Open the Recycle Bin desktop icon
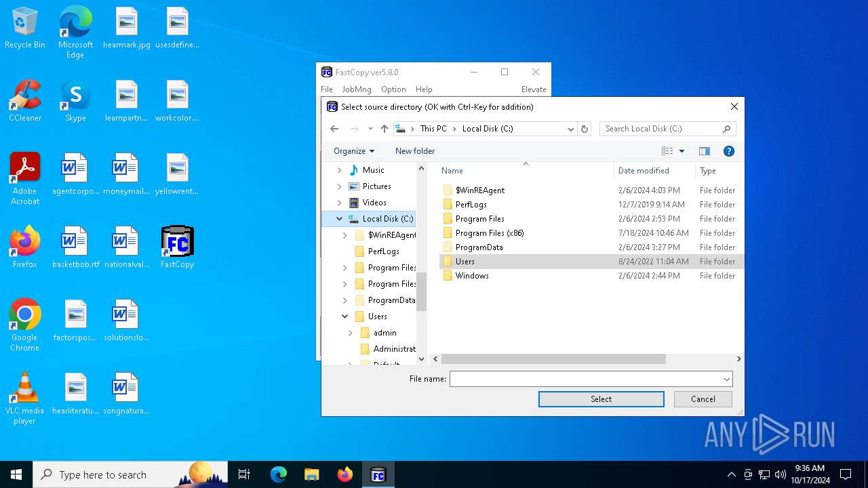Screen dimensions: 868x488 (x=25, y=28)
